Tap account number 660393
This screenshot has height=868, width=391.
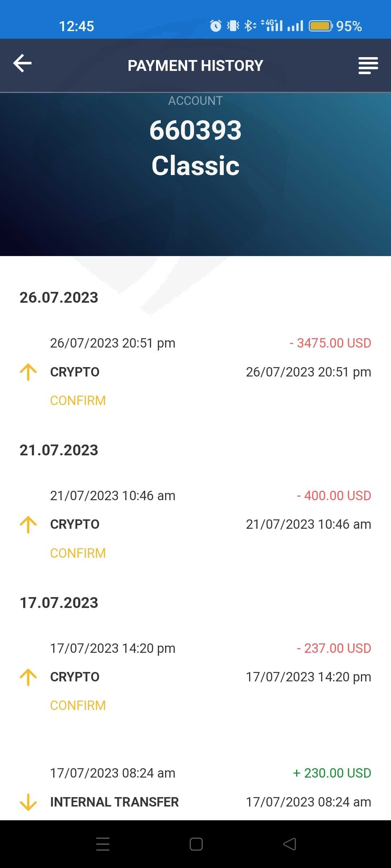[195, 130]
